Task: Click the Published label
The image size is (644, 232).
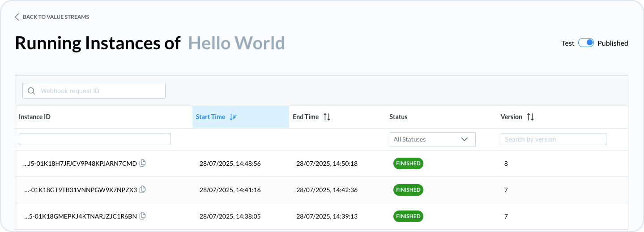Action: coord(613,43)
